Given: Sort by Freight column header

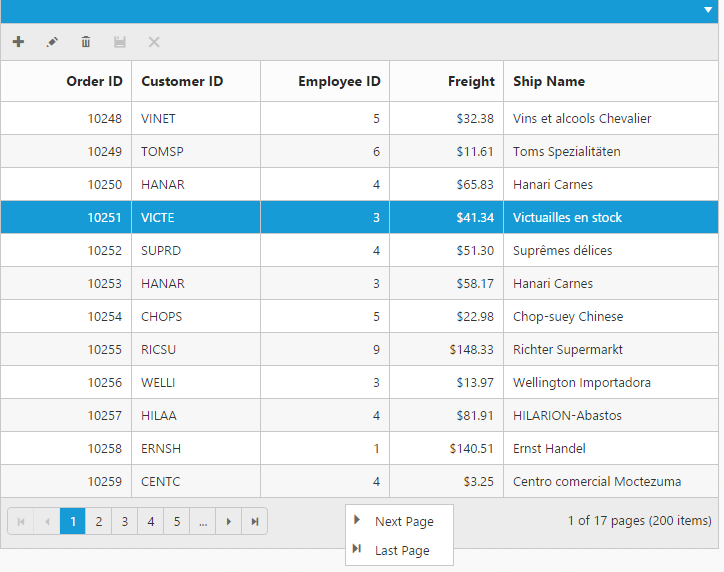Looking at the screenshot, I should tap(471, 81).
